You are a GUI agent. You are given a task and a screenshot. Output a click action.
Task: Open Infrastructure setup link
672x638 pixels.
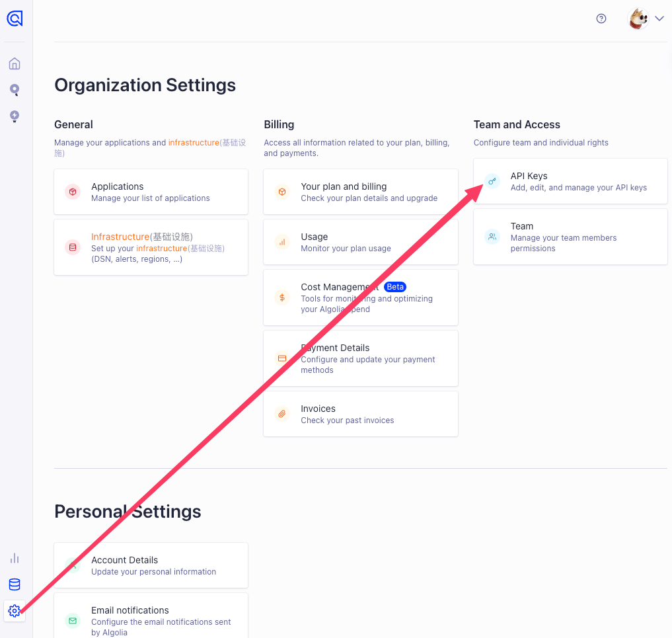(151, 247)
